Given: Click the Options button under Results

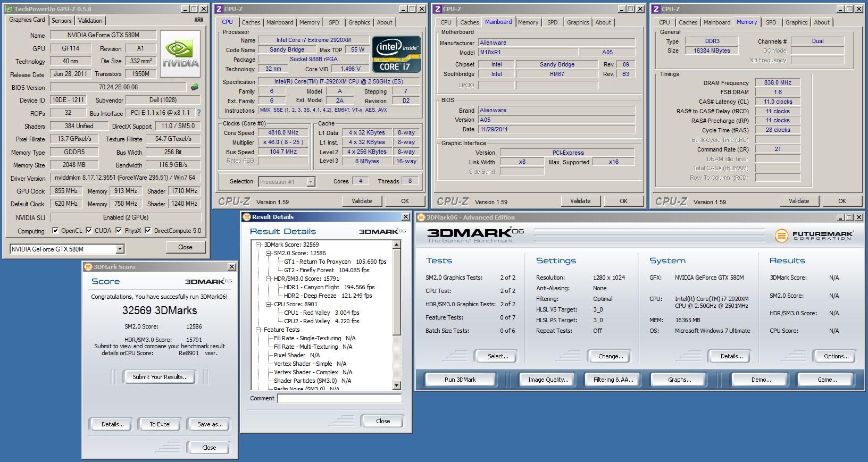Looking at the screenshot, I should (836, 356).
